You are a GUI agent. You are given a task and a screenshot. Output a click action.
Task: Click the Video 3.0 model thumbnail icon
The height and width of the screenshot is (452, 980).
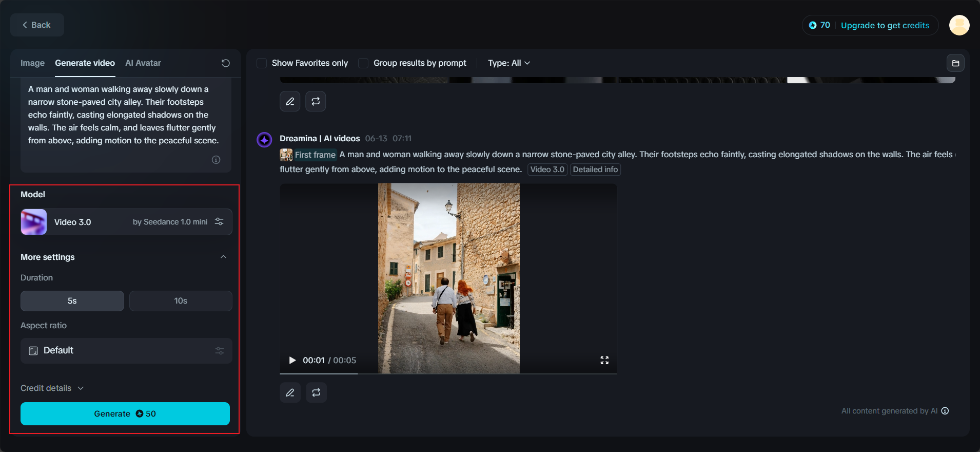pyautogui.click(x=34, y=222)
